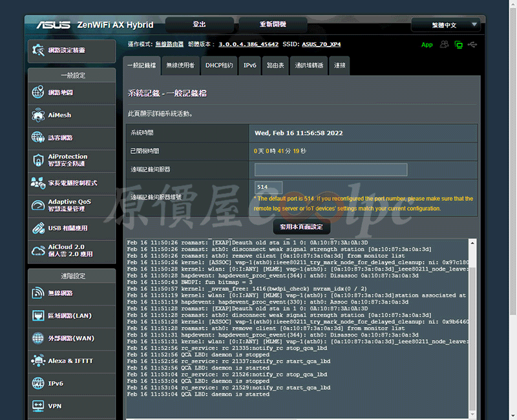517x420 pixels.
Task: Switch to the Connections tab (連接)
Action: [x=339, y=65]
